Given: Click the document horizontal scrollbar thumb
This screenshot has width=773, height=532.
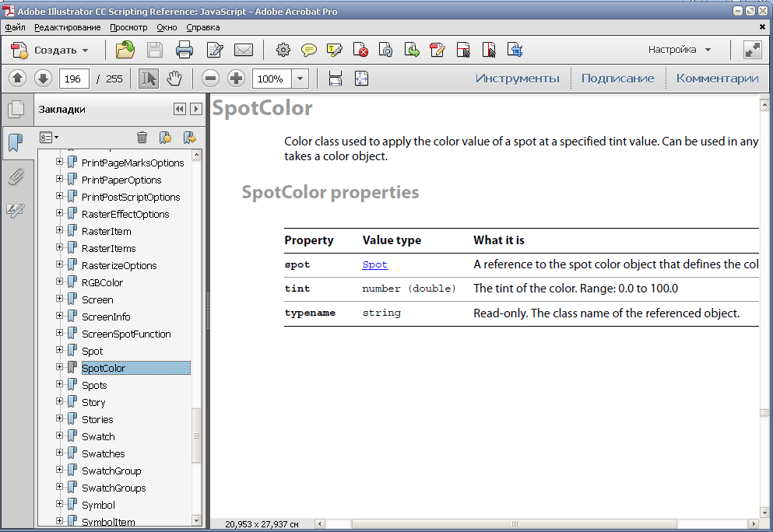Looking at the screenshot, I should [515, 523].
